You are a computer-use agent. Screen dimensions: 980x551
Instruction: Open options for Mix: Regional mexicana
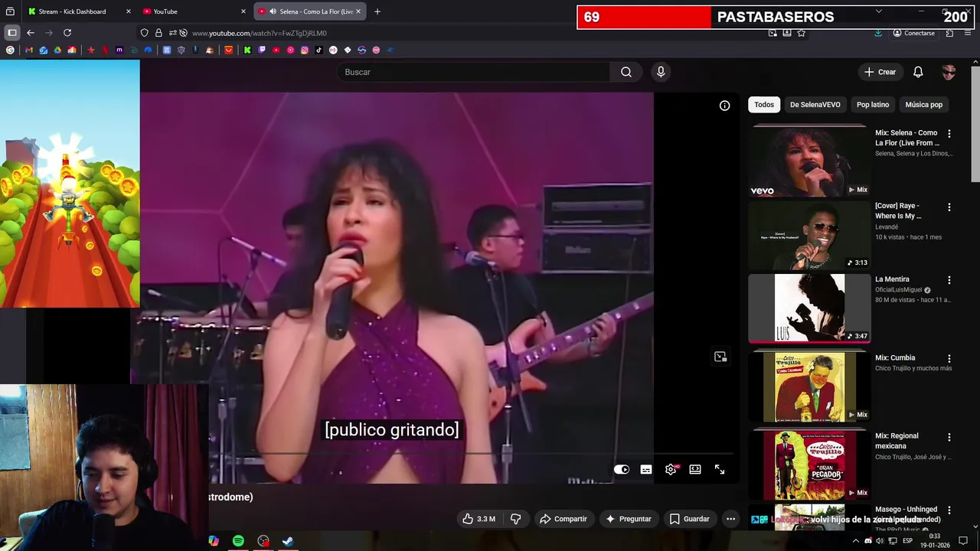tap(949, 437)
